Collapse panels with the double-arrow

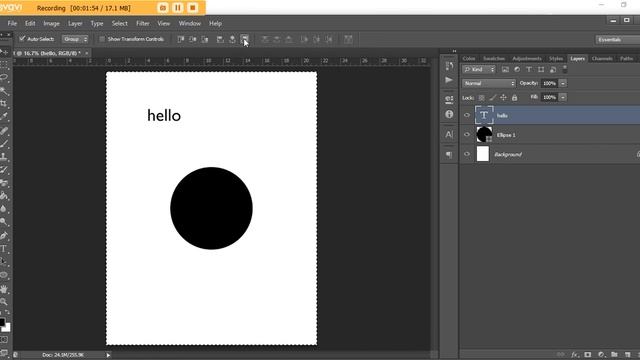click(454, 51)
